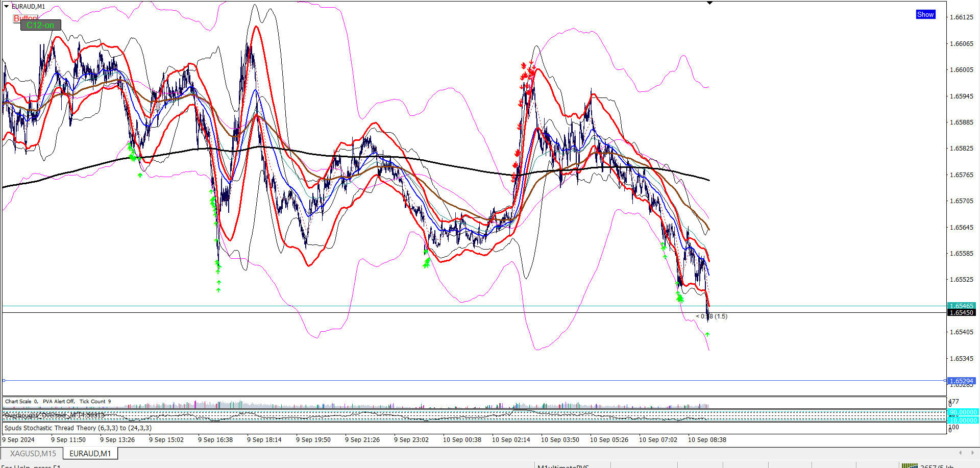980x468 pixels.
Task: Click the 90.00000 overbought level label
Action: [x=963, y=412]
